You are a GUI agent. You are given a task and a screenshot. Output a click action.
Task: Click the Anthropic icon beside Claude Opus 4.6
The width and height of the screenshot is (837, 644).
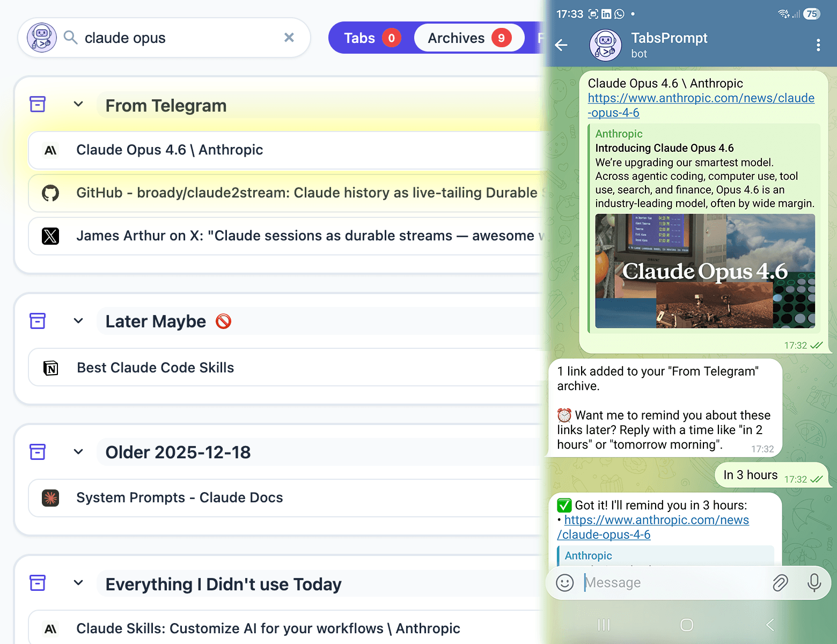(x=50, y=150)
